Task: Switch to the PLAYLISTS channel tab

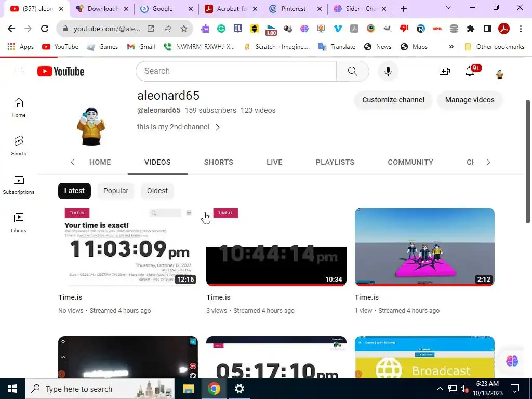Action: (335, 162)
